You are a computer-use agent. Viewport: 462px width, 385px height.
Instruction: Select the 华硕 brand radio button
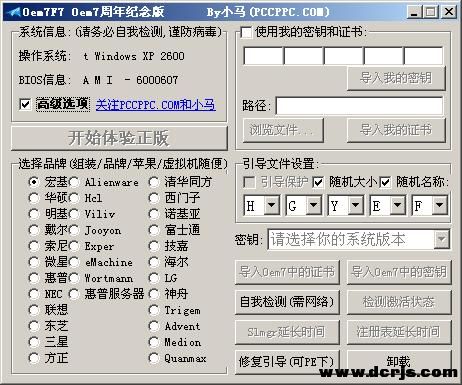34,198
